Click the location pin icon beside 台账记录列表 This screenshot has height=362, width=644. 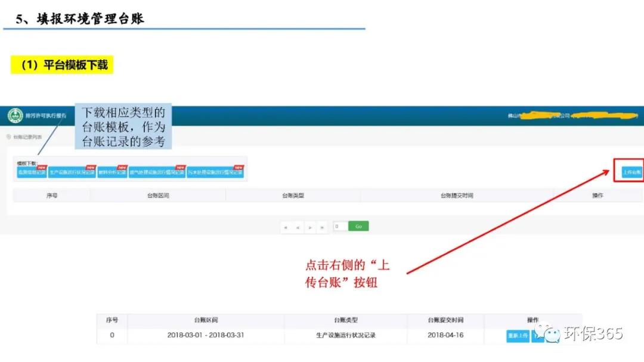click(8, 137)
